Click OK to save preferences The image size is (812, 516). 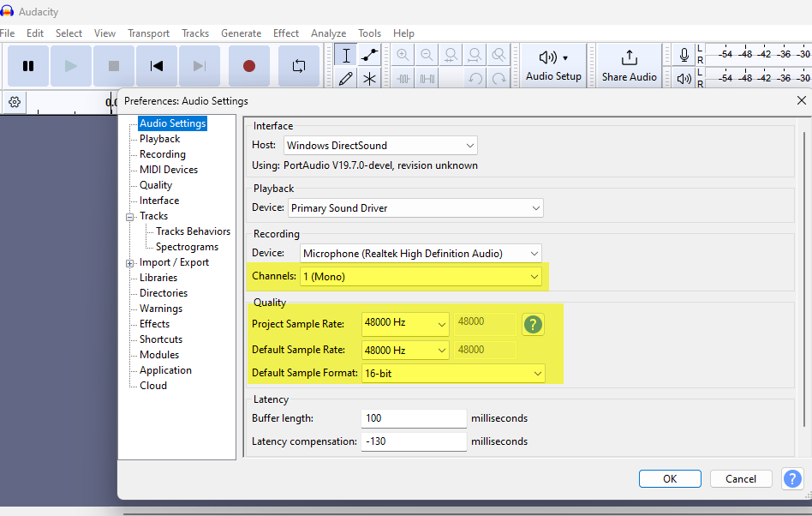(670, 478)
